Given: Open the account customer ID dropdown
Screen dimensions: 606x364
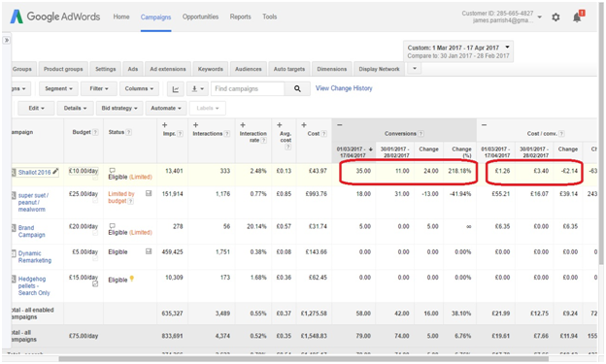Looking at the screenshot, I should 540,17.
